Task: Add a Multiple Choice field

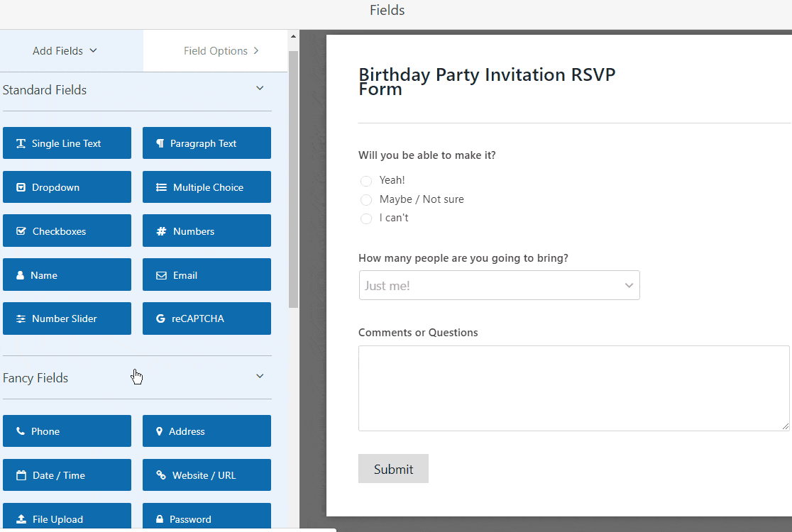Action: (x=207, y=187)
